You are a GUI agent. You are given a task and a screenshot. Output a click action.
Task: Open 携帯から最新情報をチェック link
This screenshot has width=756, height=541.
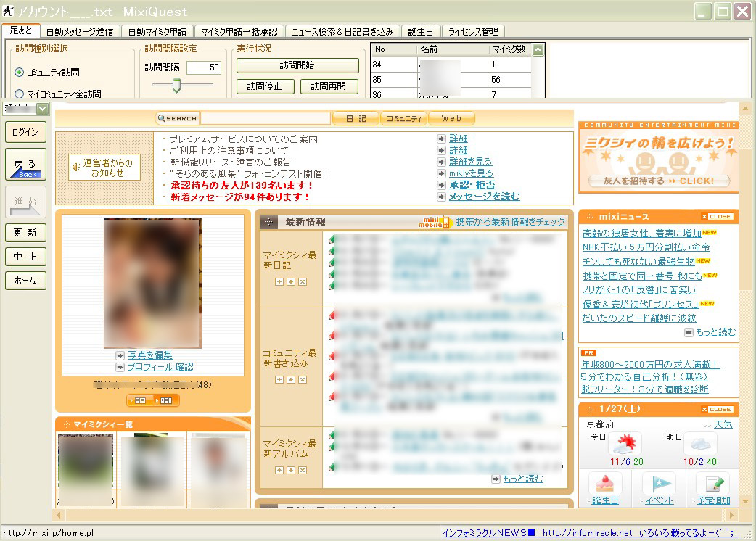(x=511, y=222)
